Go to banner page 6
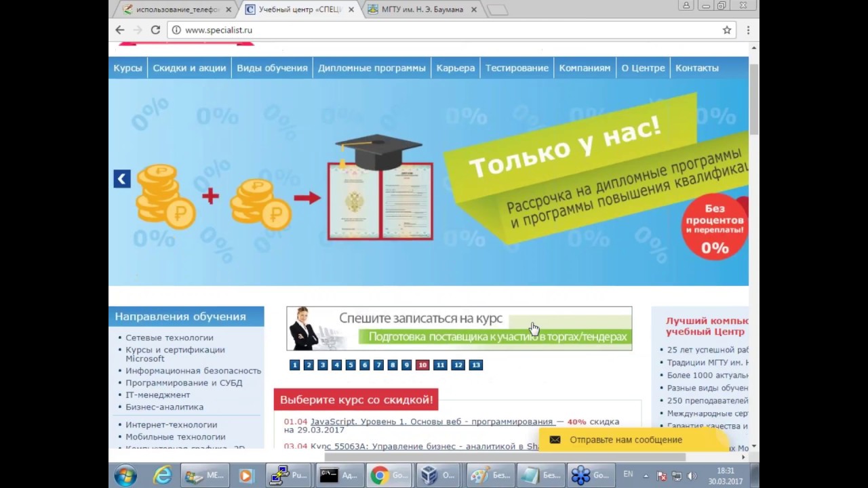The height and width of the screenshot is (488, 868). point(364,365)
